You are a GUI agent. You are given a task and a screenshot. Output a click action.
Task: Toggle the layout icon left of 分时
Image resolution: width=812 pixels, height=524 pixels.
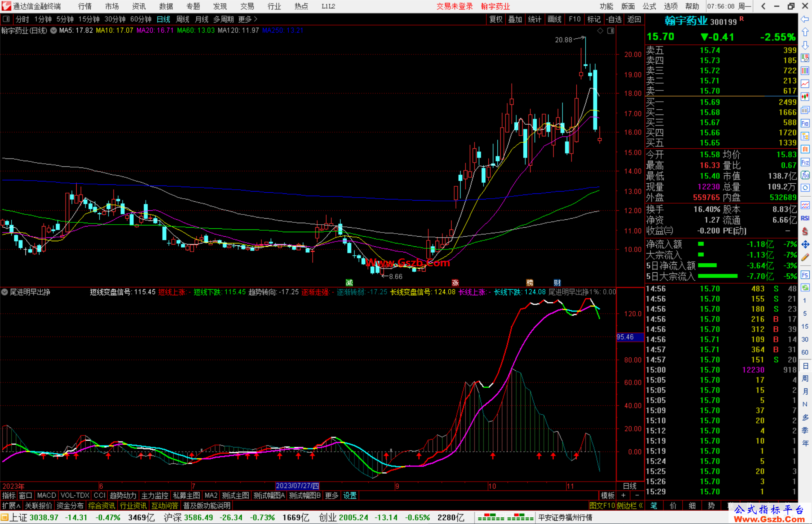point(6,19)
